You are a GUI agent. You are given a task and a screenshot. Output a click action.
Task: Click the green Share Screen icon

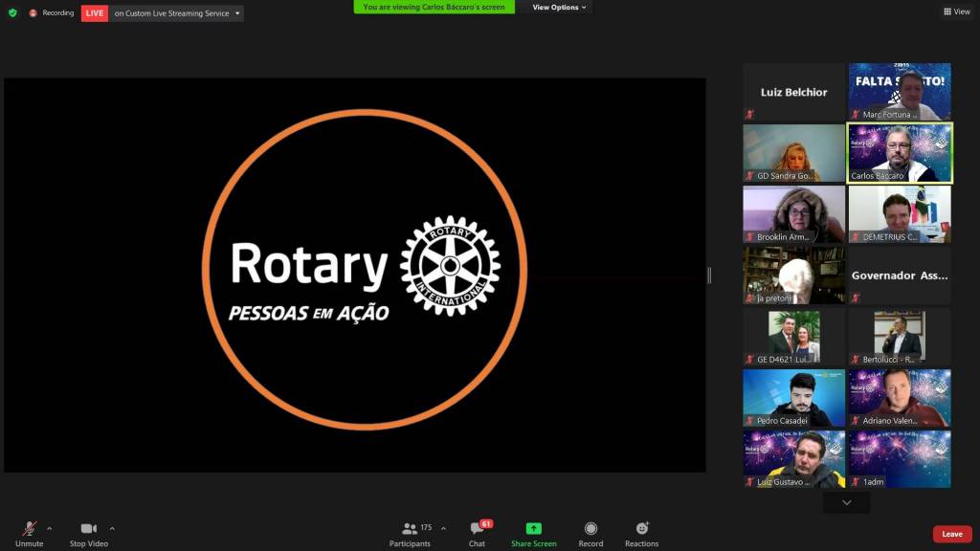click(x=533, y=529)
